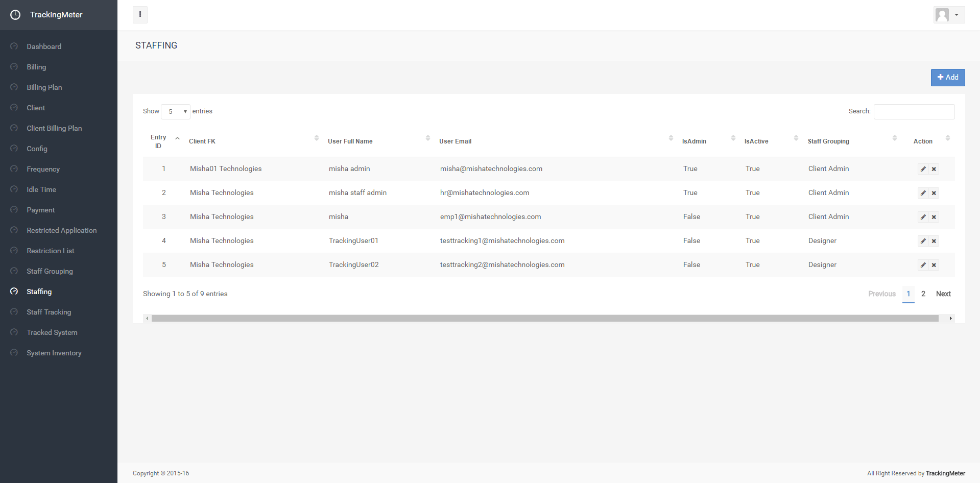
Task: Delete the TrackingUser01 row using the X icon
Action: [934, 241]
